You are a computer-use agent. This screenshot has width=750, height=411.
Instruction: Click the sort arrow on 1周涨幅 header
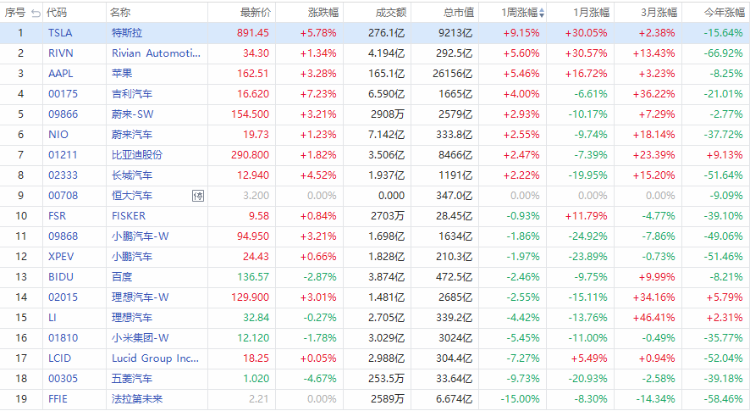click(x=543, y=13)
